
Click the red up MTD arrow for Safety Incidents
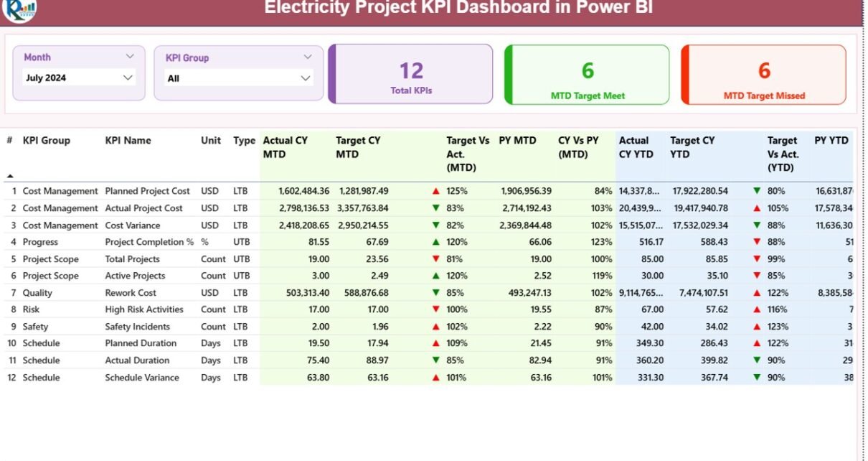[x=435, y=327]
